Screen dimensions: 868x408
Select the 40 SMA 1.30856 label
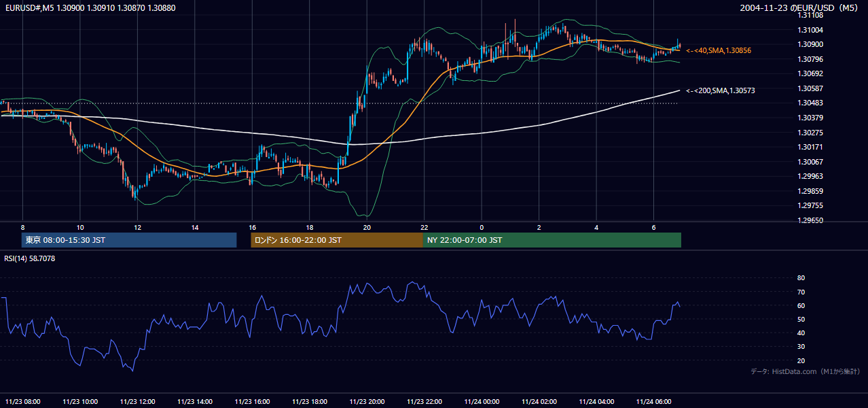pyautogui.click(x=719, y=50)
